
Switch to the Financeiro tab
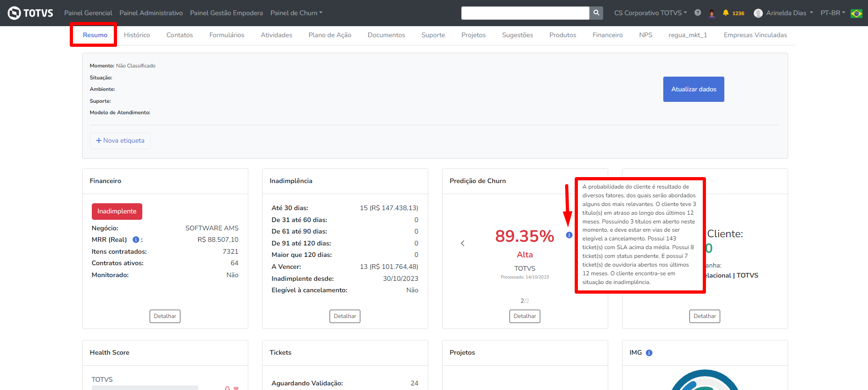[x=607, y=35]
